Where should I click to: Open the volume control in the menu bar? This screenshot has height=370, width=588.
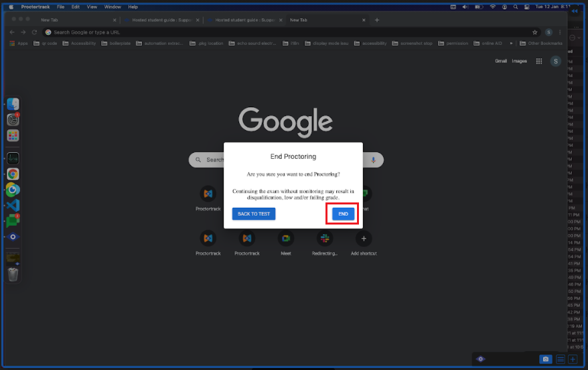click(x=465, y=7)
